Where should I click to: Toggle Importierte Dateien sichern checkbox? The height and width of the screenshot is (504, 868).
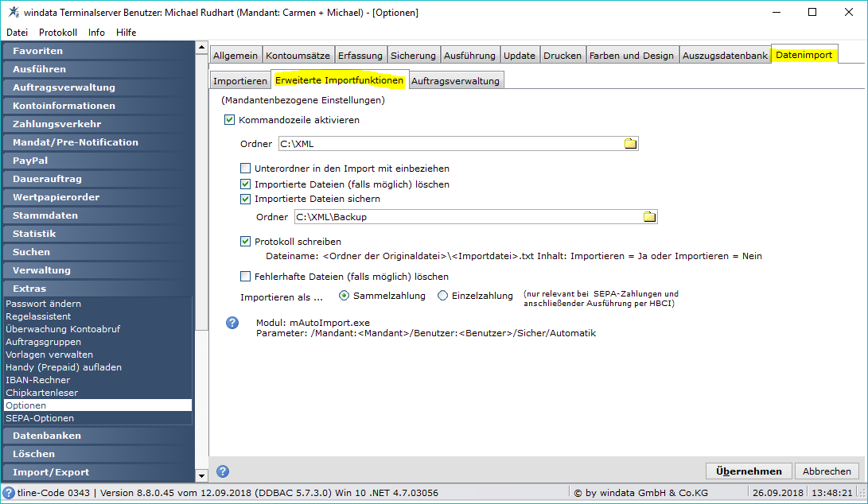(x=245, y=199)
